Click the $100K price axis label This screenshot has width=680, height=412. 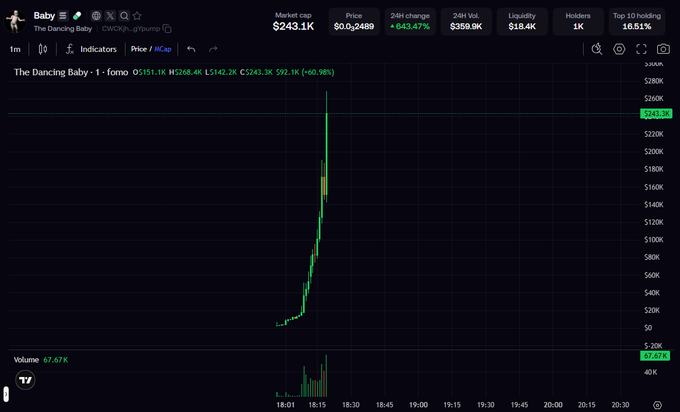click(654, 239)
